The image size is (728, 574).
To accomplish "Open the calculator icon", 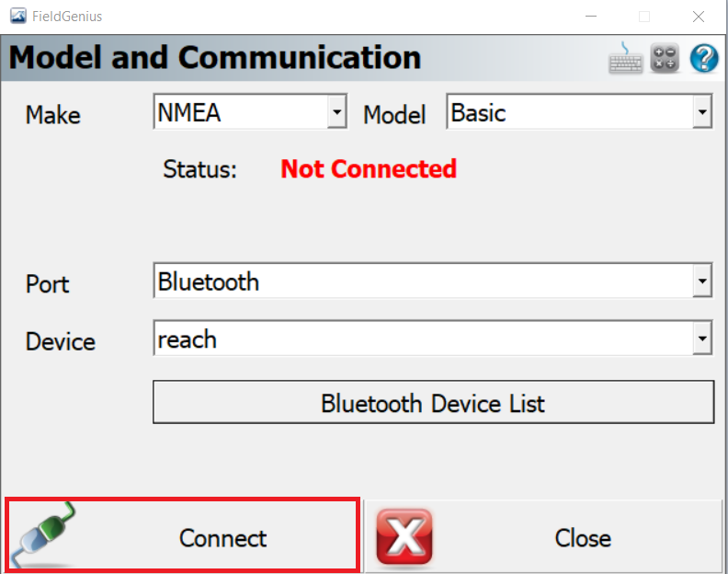I will coord(665,59).
